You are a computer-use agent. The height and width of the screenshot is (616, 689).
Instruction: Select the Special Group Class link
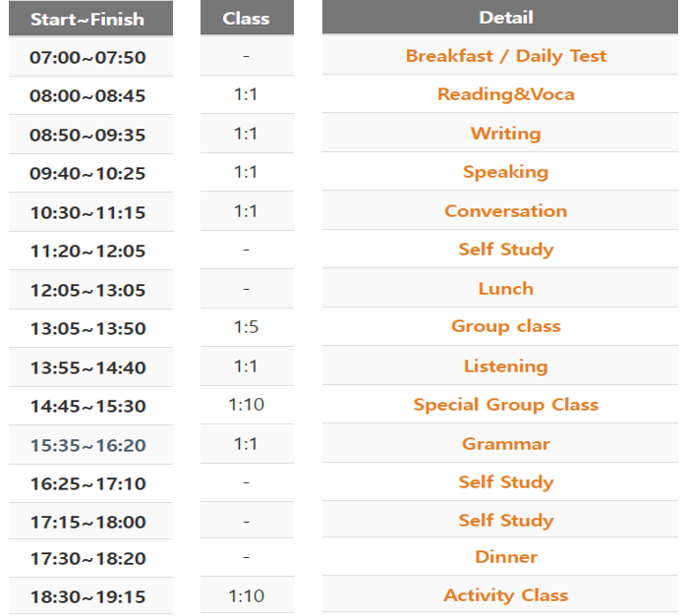(x=505, y=405)
